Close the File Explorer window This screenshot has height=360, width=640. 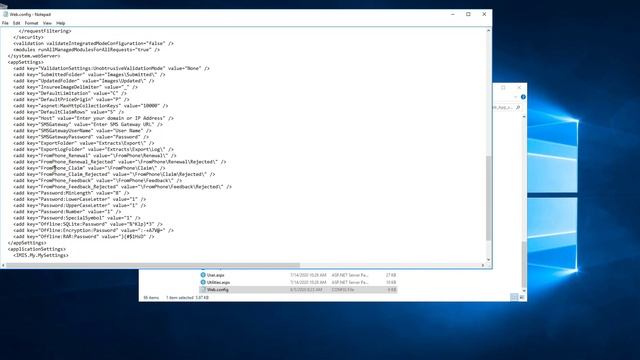click(519, 87)
